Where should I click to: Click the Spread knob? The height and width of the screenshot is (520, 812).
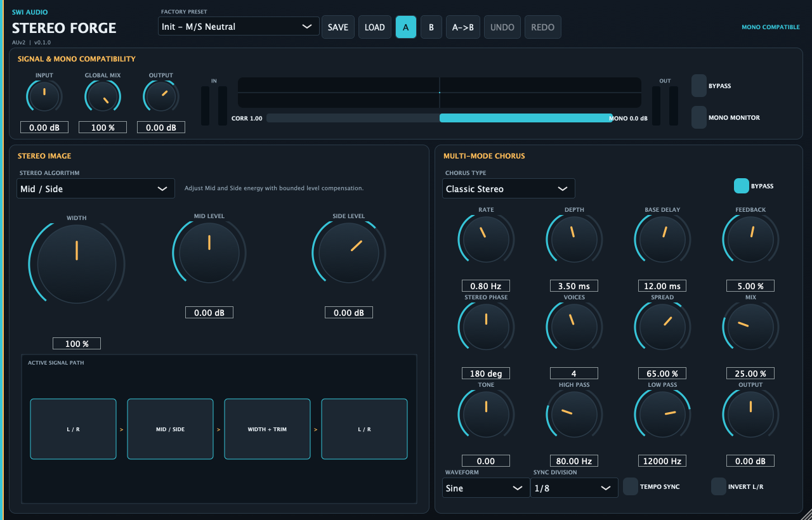tap(662, 327)
